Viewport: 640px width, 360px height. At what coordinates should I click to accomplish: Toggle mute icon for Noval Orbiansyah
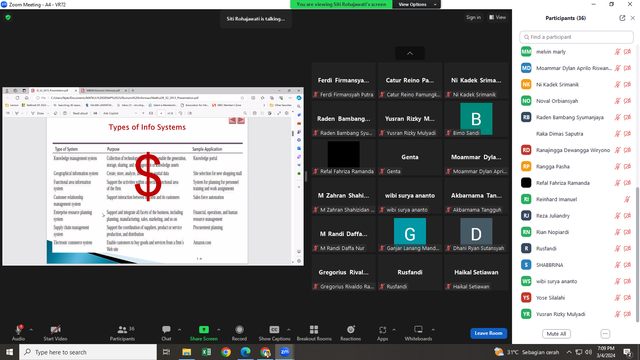pyautogui.click(x=618, y=101)
